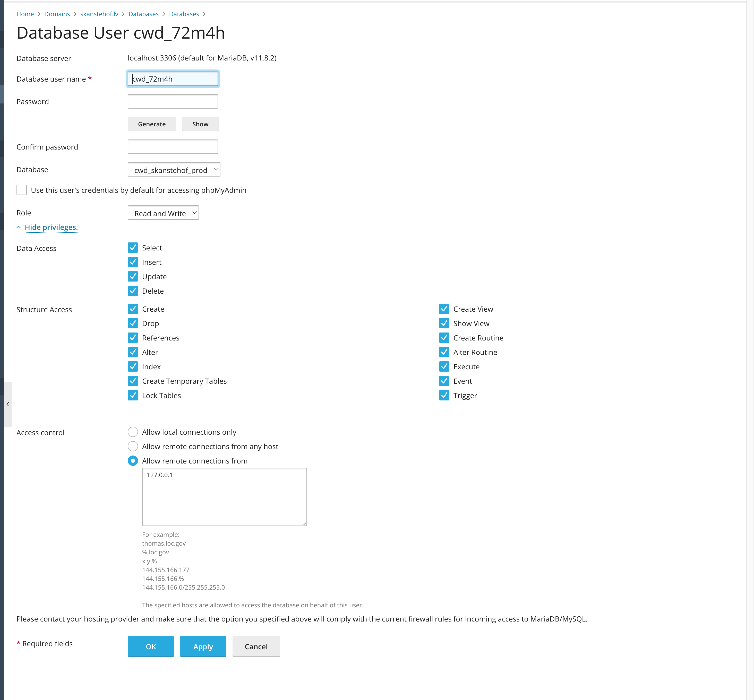754x700 pixels.
Task: Toggle the Lock Tables privilege
Action: 133,396
